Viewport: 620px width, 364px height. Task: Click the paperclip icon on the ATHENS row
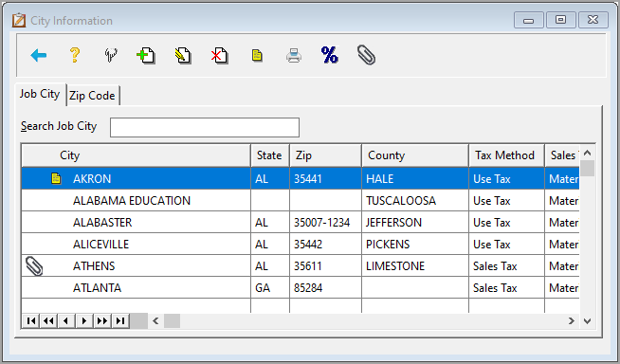click(34, 266)
